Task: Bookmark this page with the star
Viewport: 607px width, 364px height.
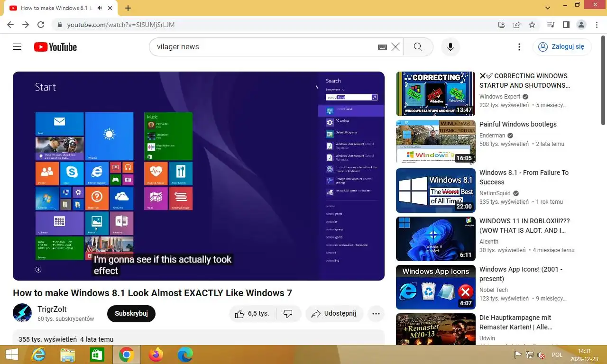Action: click(532, 25)
